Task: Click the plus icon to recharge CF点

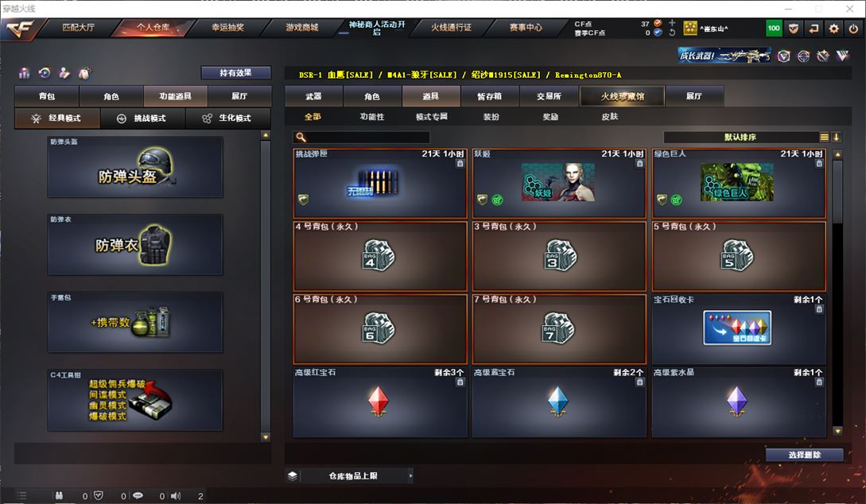Action: click(x=672, y=23)
